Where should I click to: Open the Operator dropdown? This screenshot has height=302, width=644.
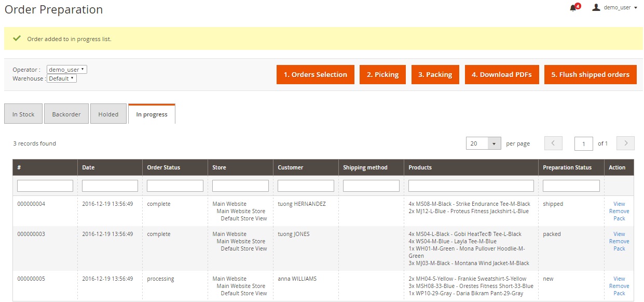point(66,70)
